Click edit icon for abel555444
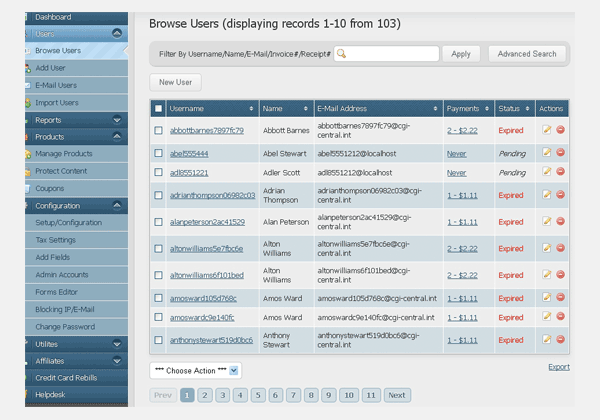The width and height of the screenshot is (600, 420). coord(547,152)
